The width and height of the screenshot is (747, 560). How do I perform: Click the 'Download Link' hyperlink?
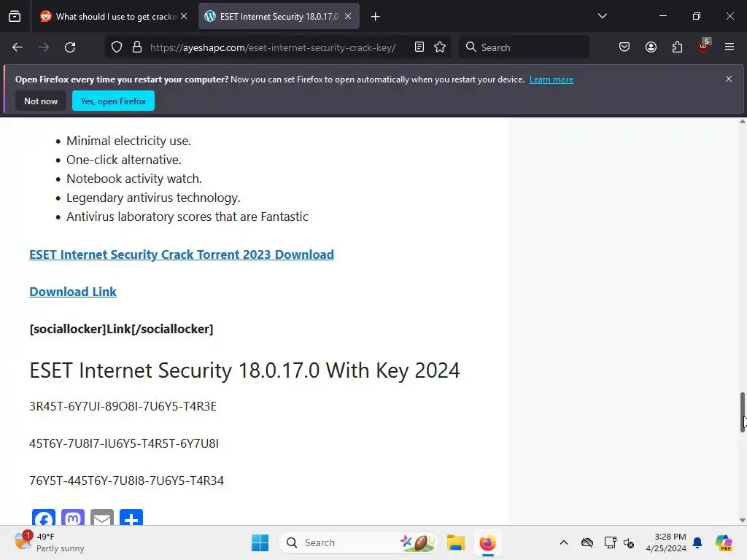pos(73,292)
